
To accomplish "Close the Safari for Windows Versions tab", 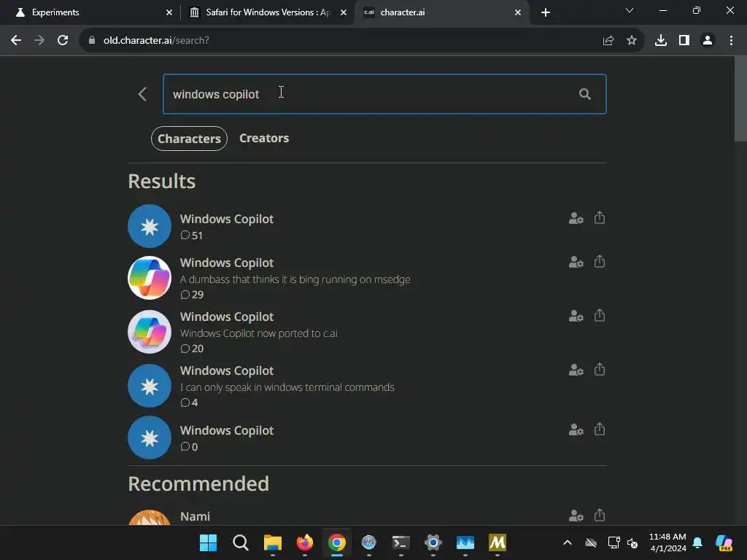I will click(344, 12).
